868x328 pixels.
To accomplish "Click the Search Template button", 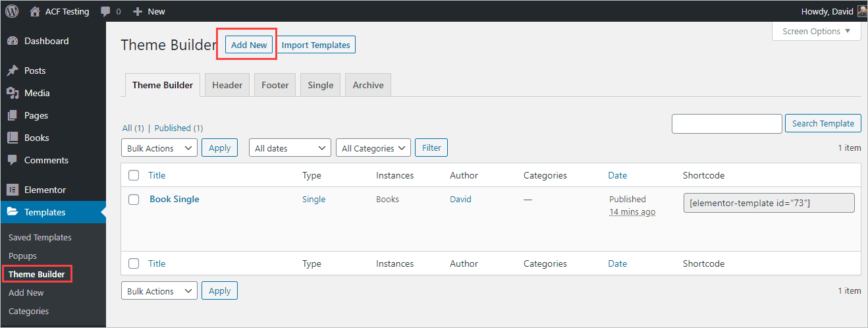I will tap(823, 123).
